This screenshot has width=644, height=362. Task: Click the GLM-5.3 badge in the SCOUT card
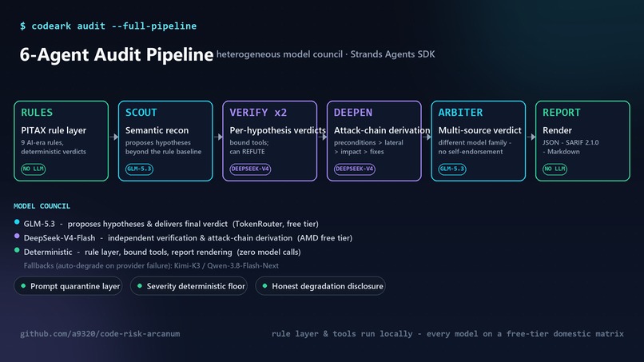(x=139, y=169)
